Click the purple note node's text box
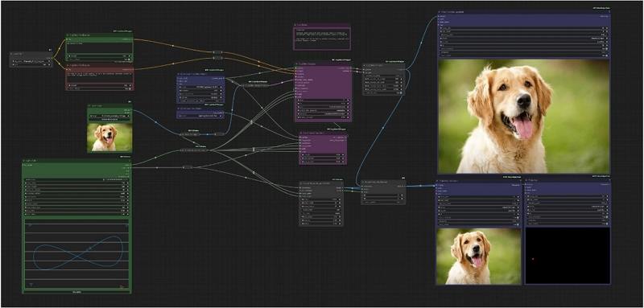This screenshot has width=644, height=308. point(321,39)
